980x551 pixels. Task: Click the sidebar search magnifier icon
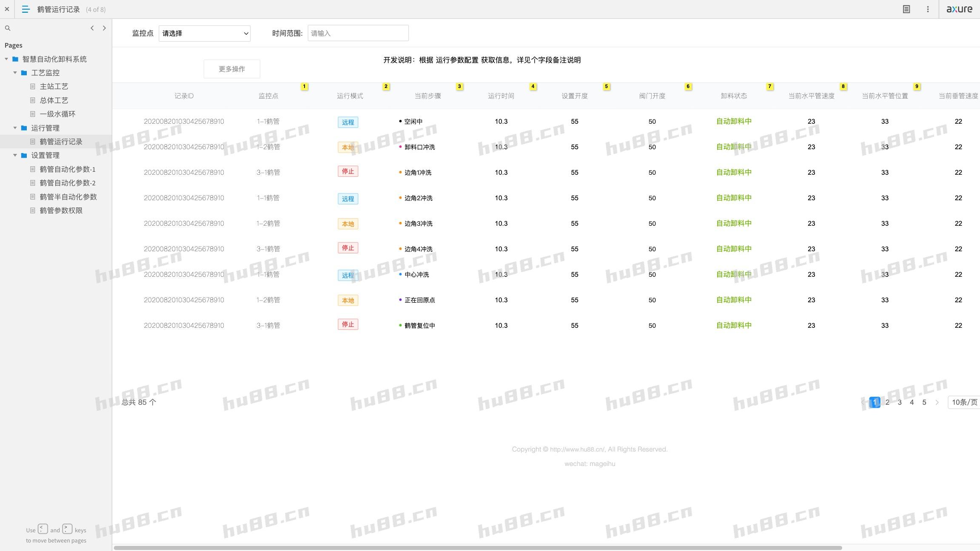pyautogui.click(x=8, y=28)
